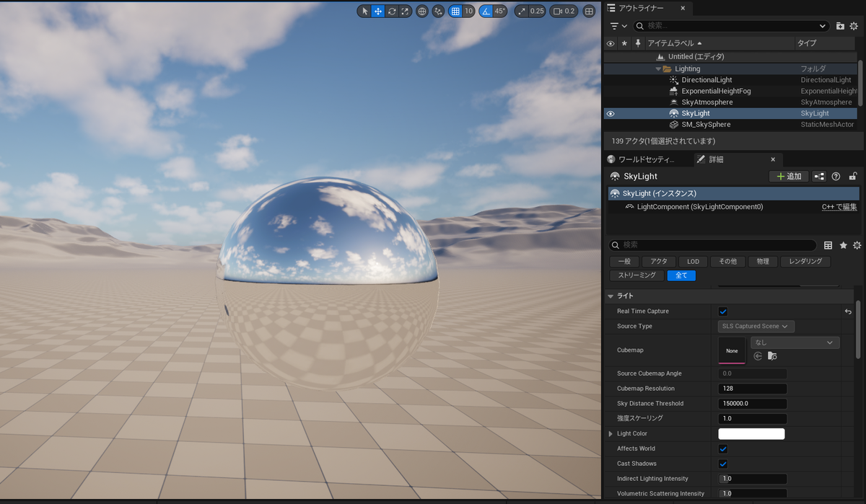Open the viewport layouts grid icon

click(589, 11)
